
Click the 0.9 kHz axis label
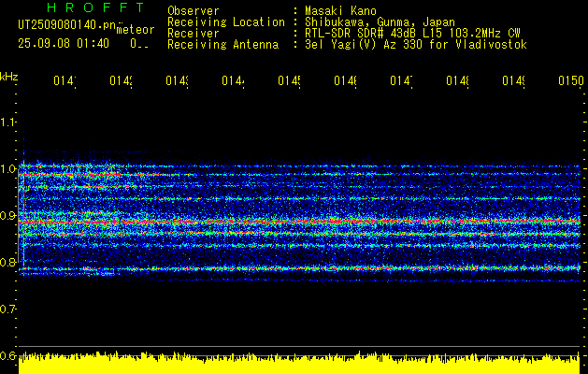pyautogui.click(x=7, y=216)
